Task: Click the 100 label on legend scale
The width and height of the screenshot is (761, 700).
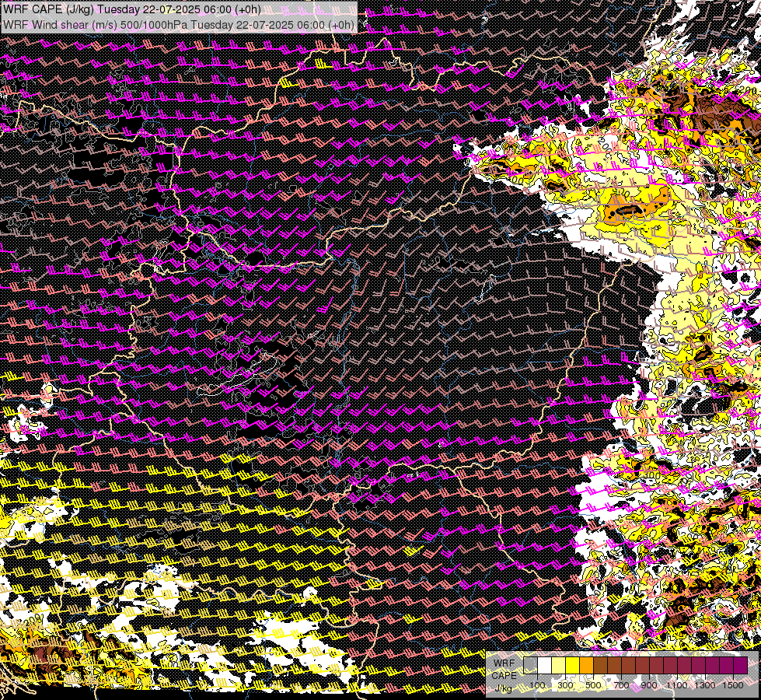Action: tap(537, 685)
